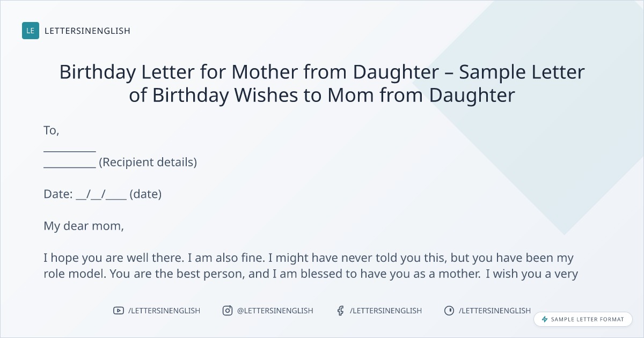This screenshot has width=644, height=338.
Task: Click the blank beside Recipient details
Action: tap(70, 164)
